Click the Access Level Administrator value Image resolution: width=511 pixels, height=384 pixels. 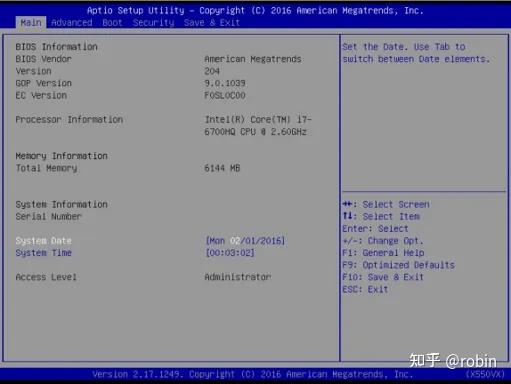tap(238, 277)
